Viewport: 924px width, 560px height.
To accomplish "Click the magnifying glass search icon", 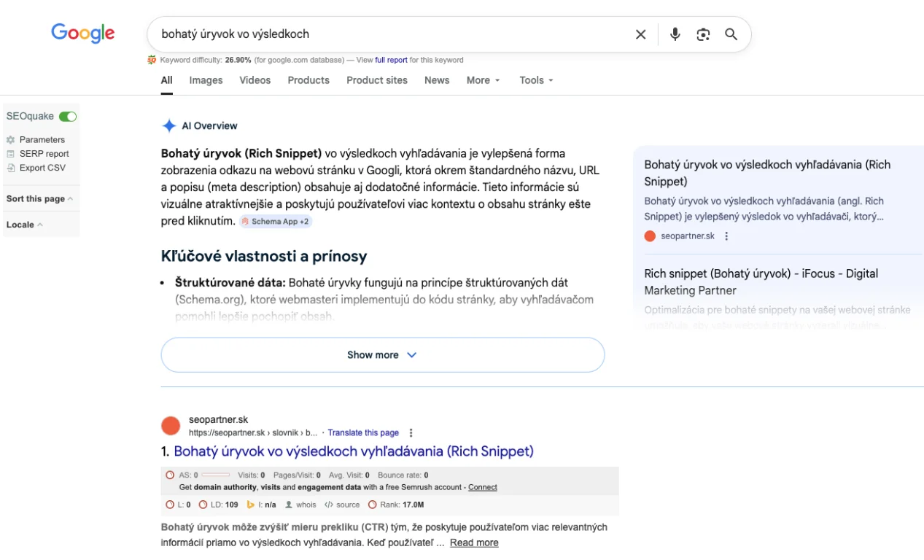I will pyautogui.click(x=731, y=34).
